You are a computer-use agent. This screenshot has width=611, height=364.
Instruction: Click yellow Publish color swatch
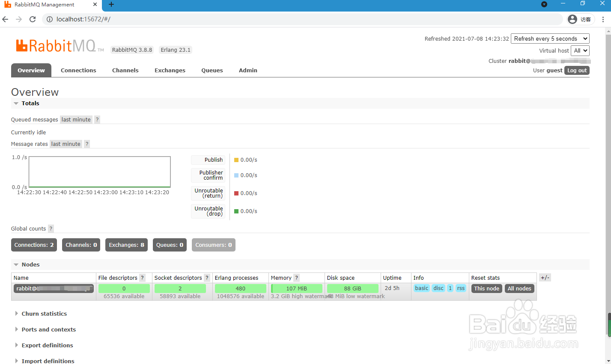[x=236, y=160]
